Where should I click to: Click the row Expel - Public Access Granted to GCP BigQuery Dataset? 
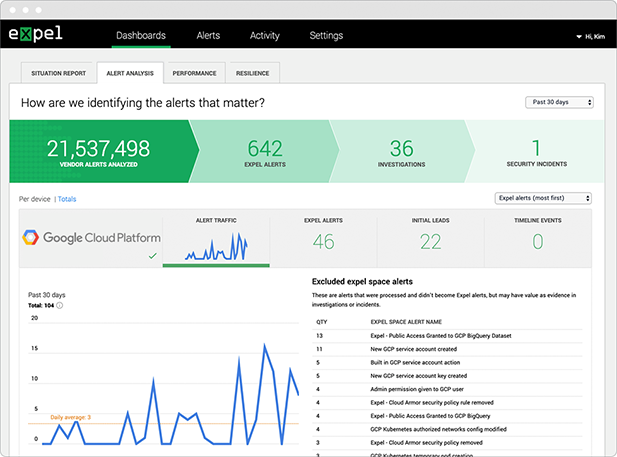[447, 336]
